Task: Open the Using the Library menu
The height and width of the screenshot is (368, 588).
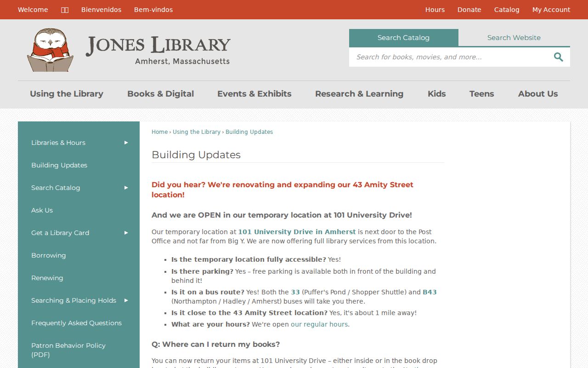Action: [x=67, y=94]
